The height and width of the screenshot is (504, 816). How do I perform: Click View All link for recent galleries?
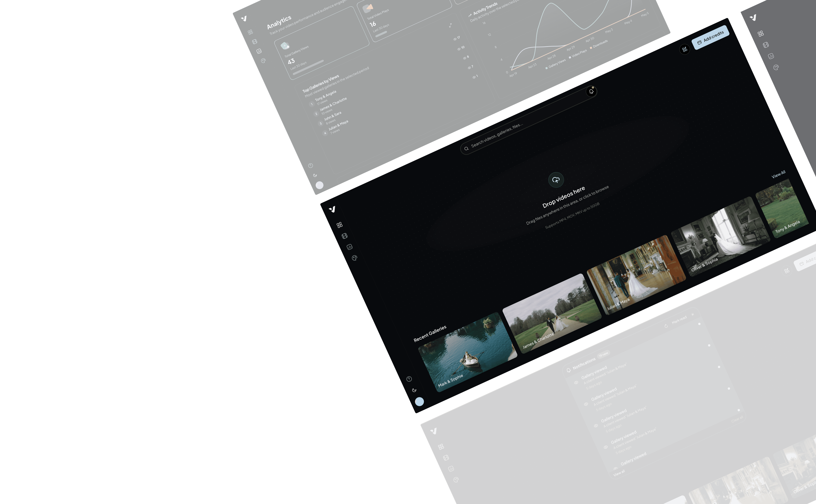click(x=779, y=175)
